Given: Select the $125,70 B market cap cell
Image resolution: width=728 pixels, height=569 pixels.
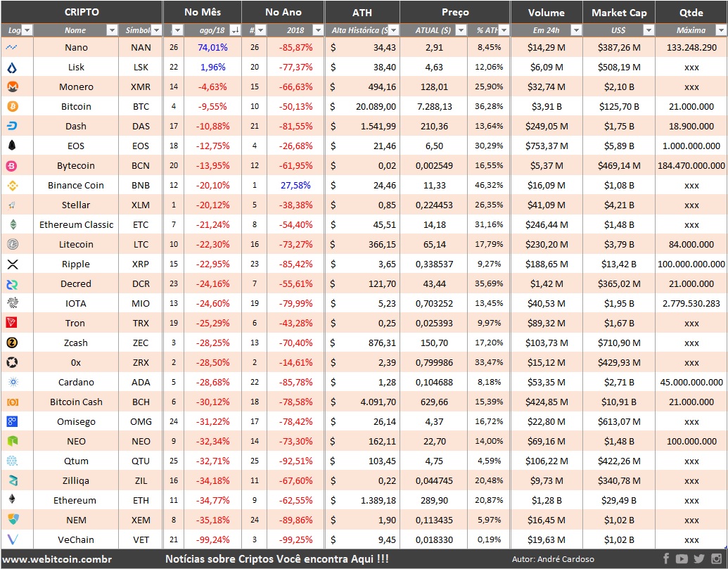Looking at the screenshot, I should coord(619,107).
